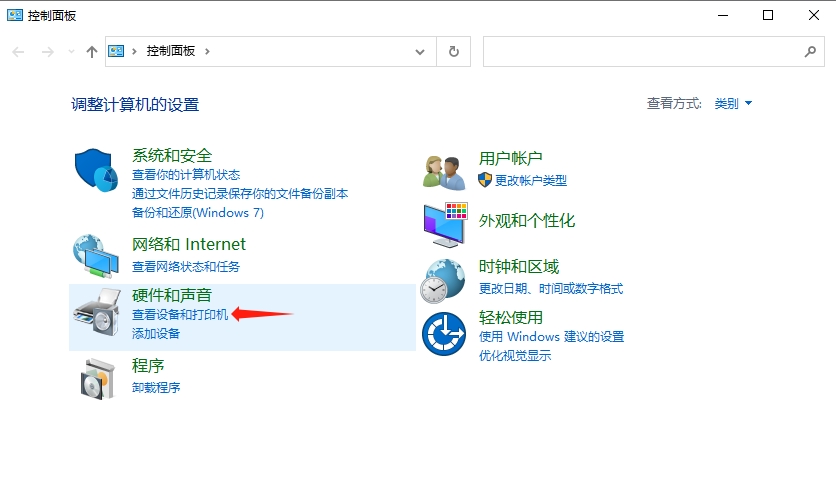Open 轻松使用 category heading
The image size is (836, 495).
coord(510,317)
